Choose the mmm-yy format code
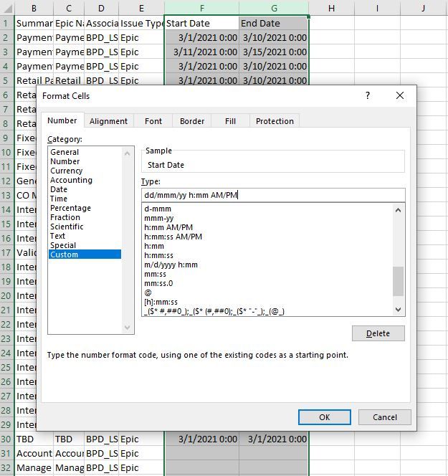The image size is (448, 476). 267,218
